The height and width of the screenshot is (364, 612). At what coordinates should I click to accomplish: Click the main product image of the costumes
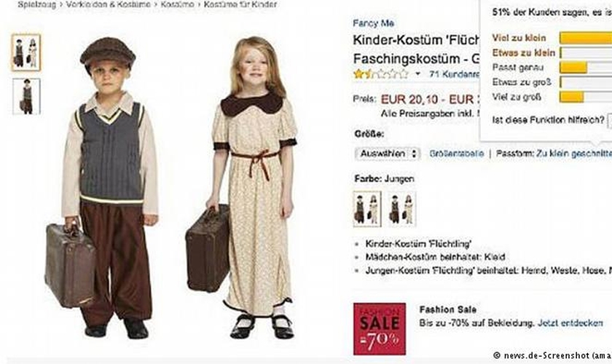178,187
